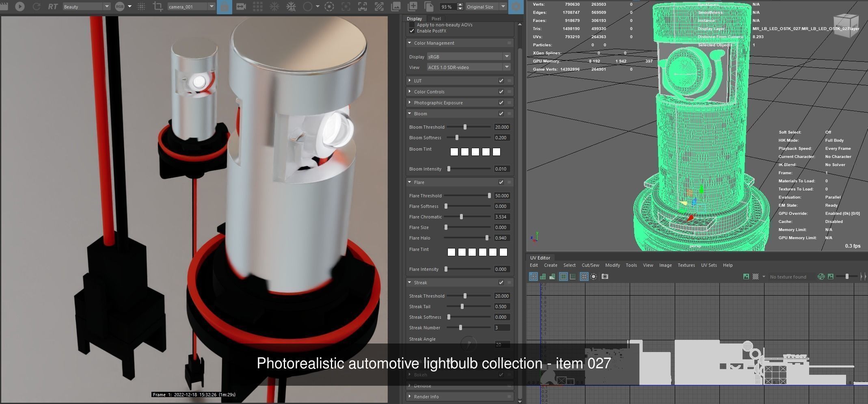The height and width of the screenshot is (404, 868).
Task: Open the Beauty AOV dropdown
Action: 86,6
